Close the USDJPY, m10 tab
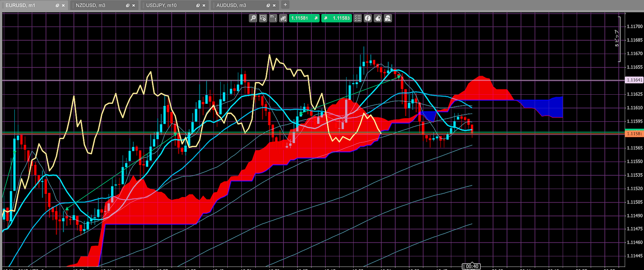 click(x=204, y=6)
